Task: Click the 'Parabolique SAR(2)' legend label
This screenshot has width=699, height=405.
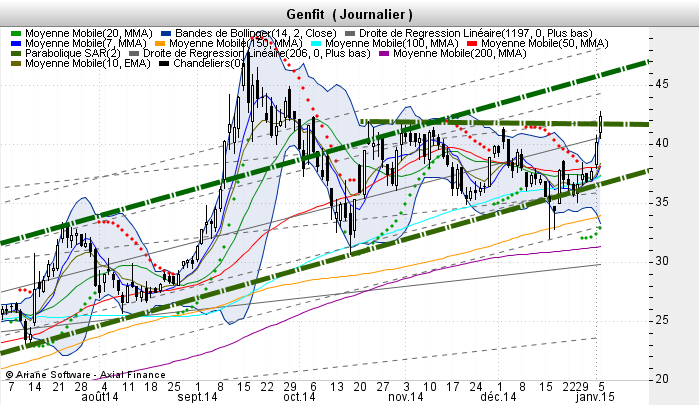Action: tap(73, 54)
